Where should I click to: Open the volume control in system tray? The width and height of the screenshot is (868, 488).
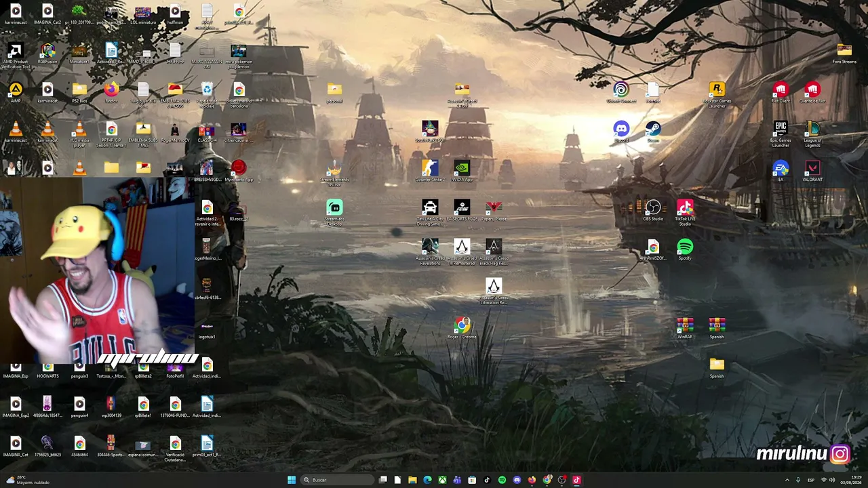[x=832, y=480]
